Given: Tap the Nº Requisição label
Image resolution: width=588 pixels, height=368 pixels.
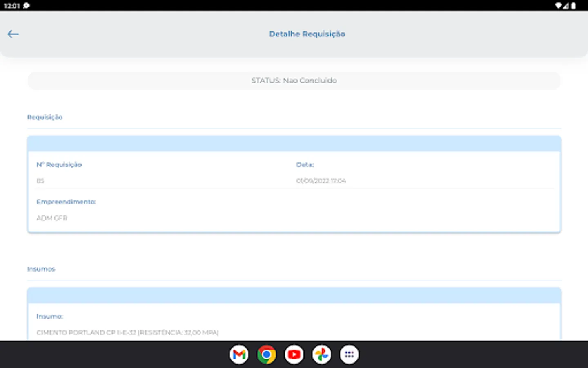Looking at the screenshot, I should click(x=59, y=165).
